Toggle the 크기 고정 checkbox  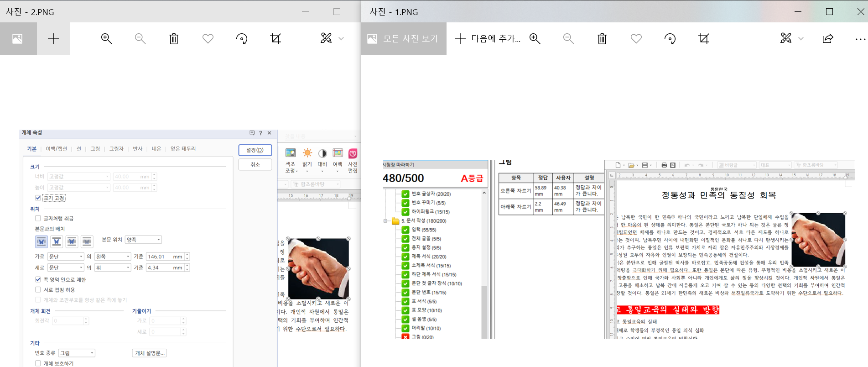click(x=38, y=198)
